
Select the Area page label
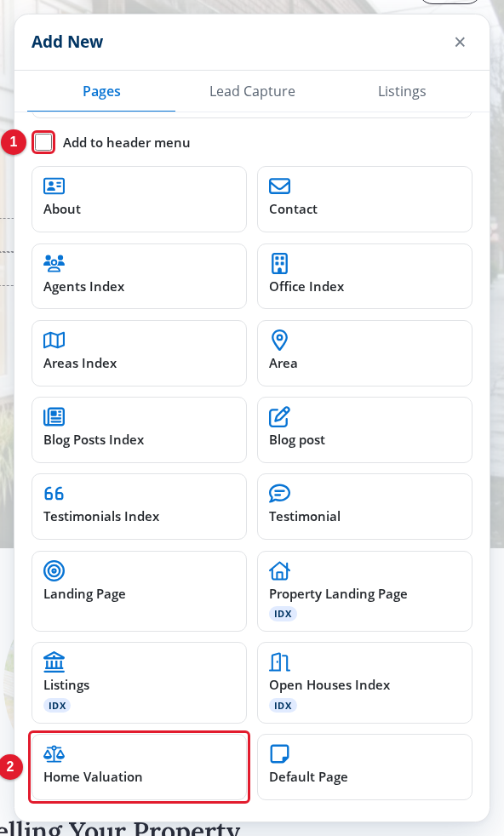pyautogui.click(x=283, y=363)
